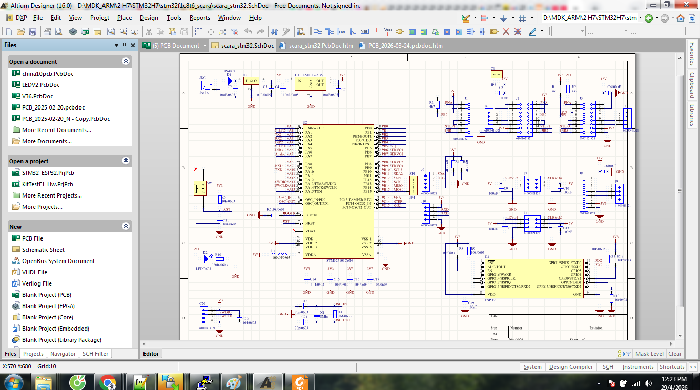Screen dimensions: 700x390
Task: Open the Reports menu
Action: [200, 18]
